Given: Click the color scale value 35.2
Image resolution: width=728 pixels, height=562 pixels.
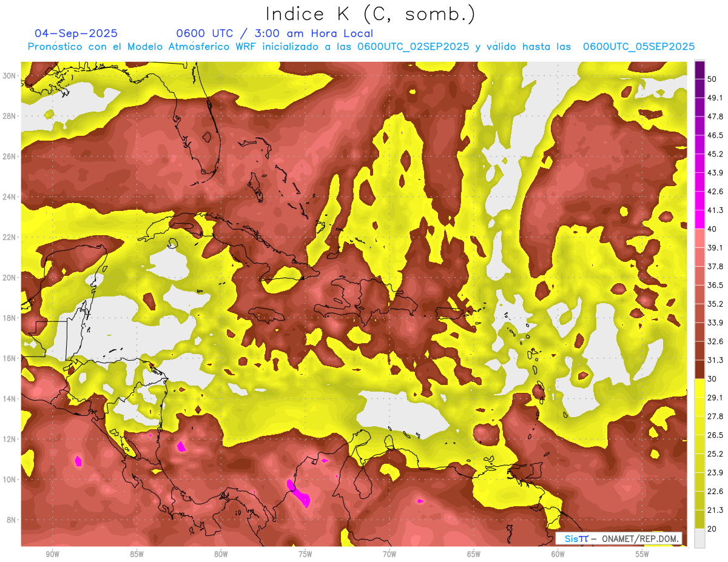Looking at the screenshot, I should click(715, 304).
